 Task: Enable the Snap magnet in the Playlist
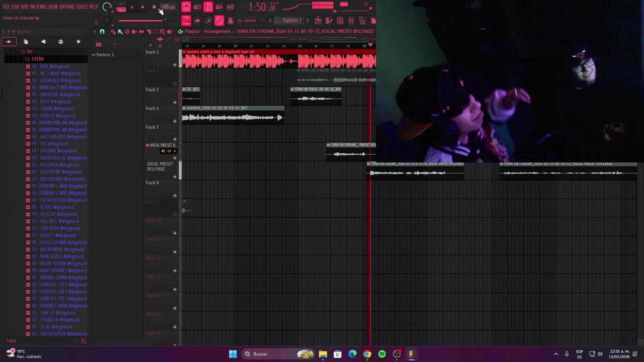[x=102, y=31]
